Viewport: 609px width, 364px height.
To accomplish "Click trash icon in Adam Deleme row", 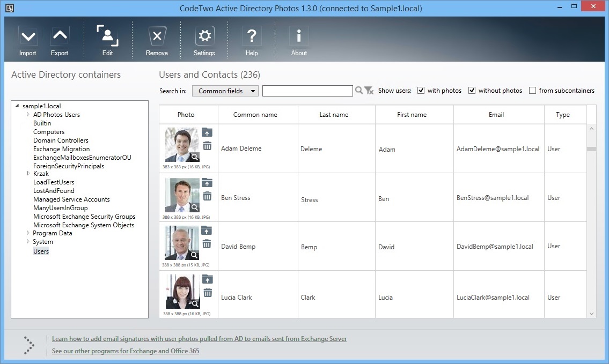I will pyautogui.click(x=208, y=145).
